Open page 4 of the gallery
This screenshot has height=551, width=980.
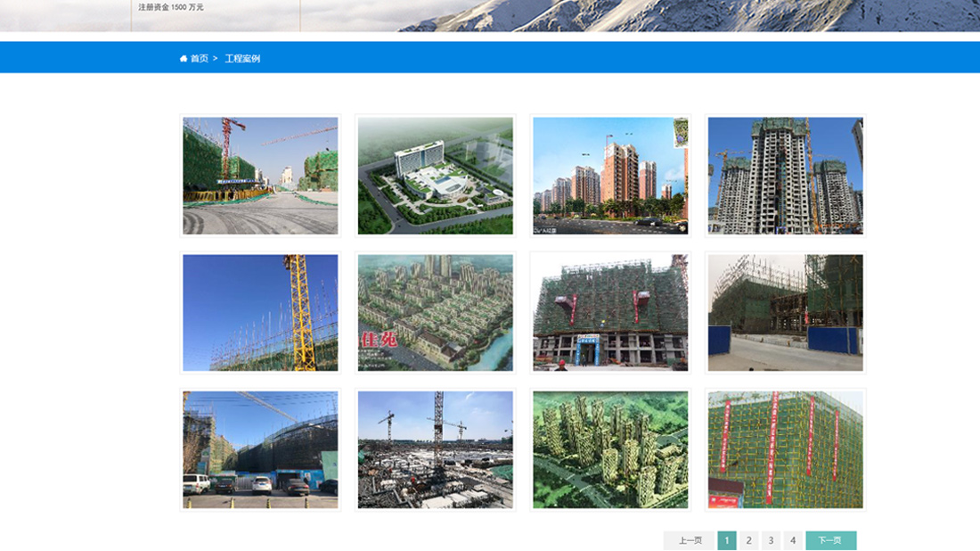792,539
